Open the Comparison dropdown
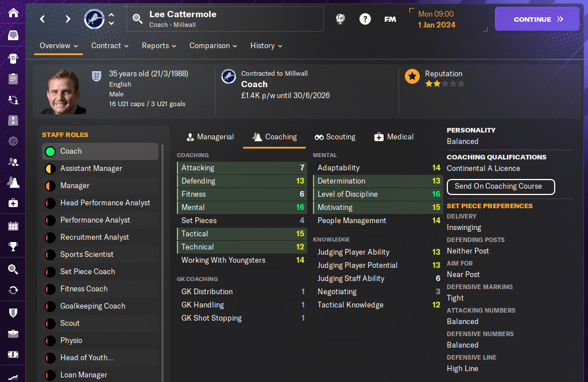 [213, 46]
